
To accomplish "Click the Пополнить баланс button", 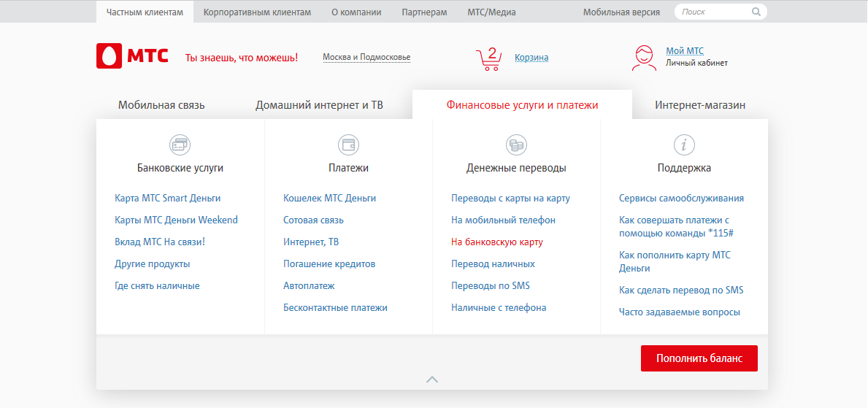I will click(x=699, y=358).
